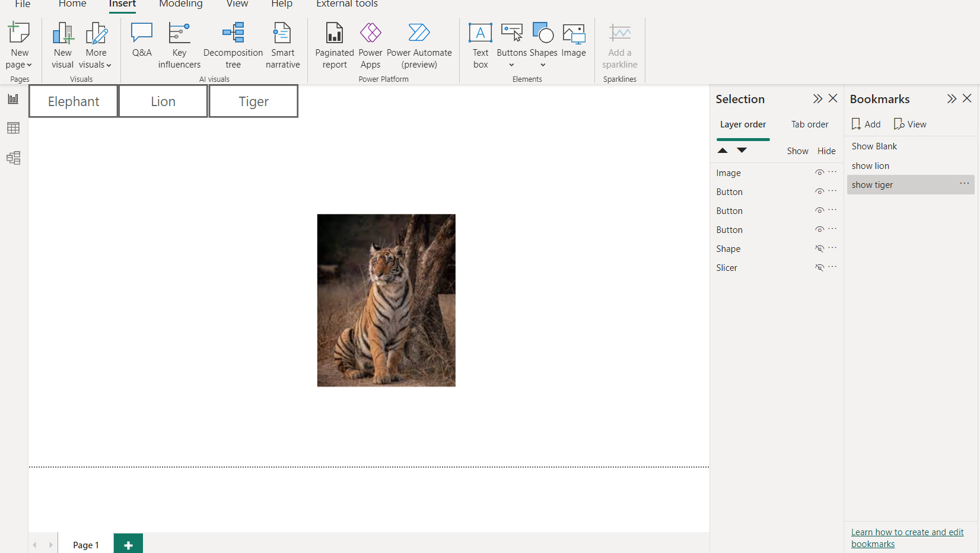
Task: Click the Lion button on canvas
Action: 163,101
